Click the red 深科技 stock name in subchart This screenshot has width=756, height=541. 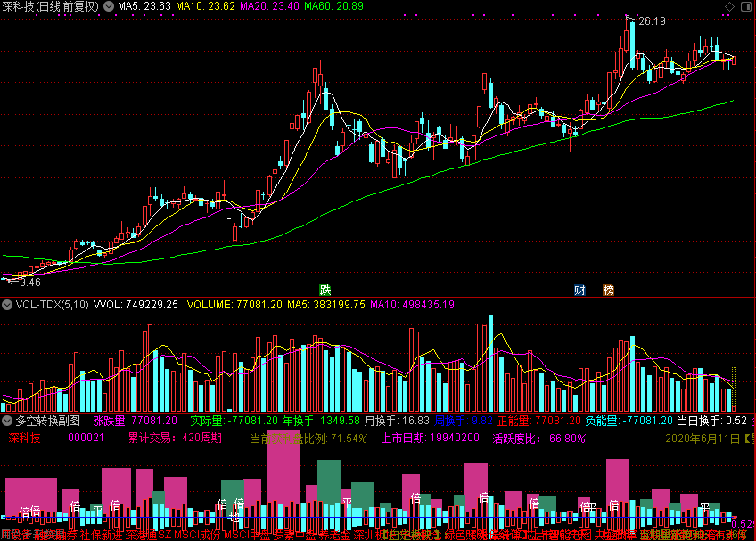25,439
